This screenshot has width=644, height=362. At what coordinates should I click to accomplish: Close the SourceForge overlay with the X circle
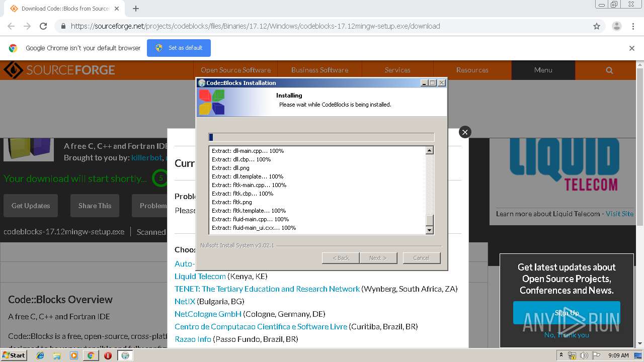click(465, 132)
